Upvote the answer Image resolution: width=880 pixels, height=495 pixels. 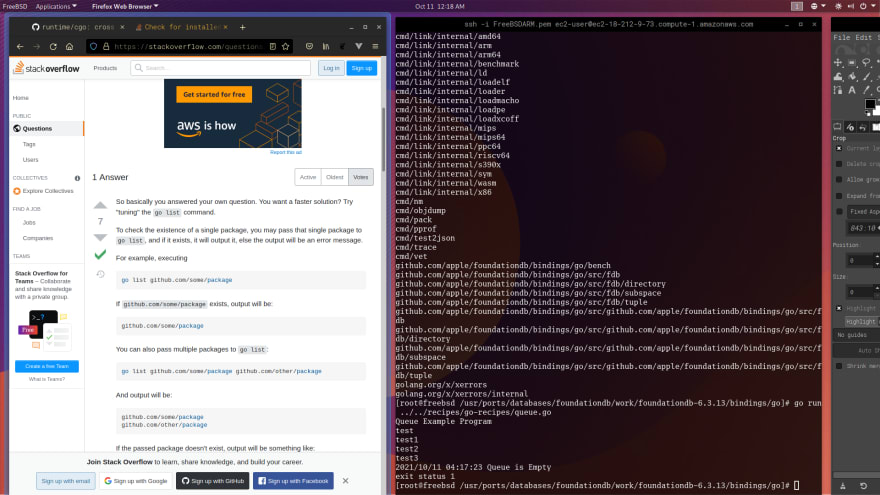tap(100, 205)
